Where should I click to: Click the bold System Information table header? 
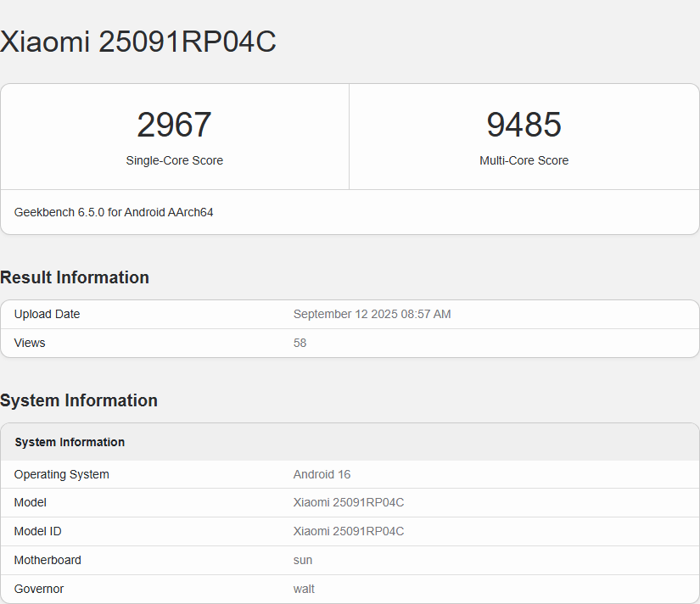70,442
